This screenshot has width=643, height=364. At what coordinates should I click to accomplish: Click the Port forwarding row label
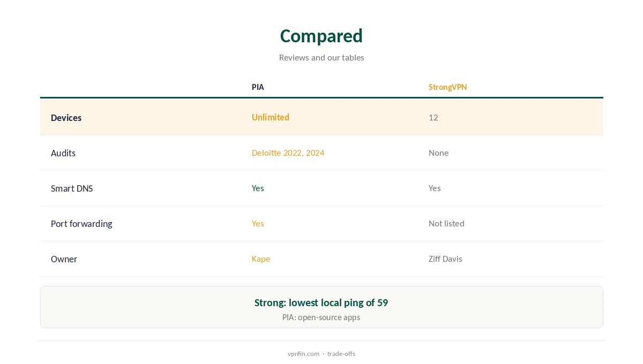tap(81, 224)
